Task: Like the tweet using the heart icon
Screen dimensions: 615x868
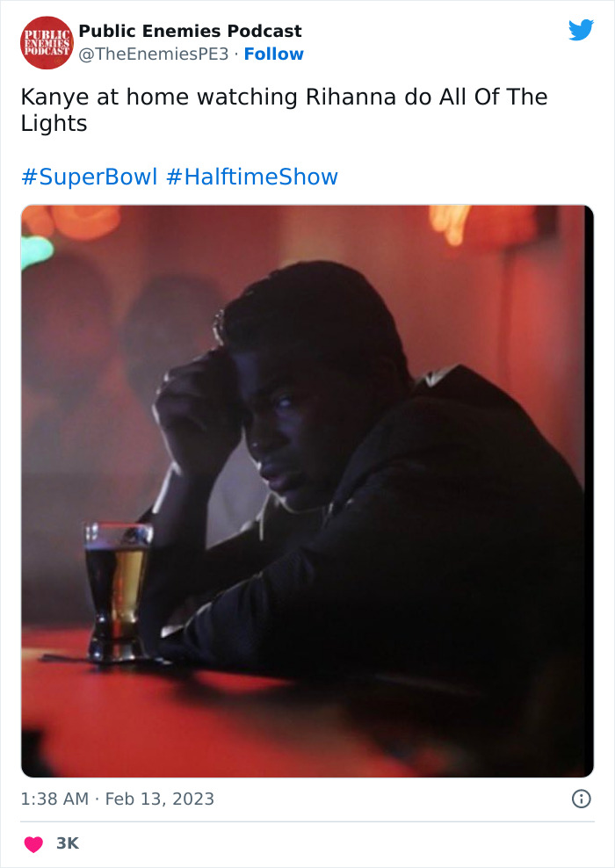Action: tap(33, 842)
